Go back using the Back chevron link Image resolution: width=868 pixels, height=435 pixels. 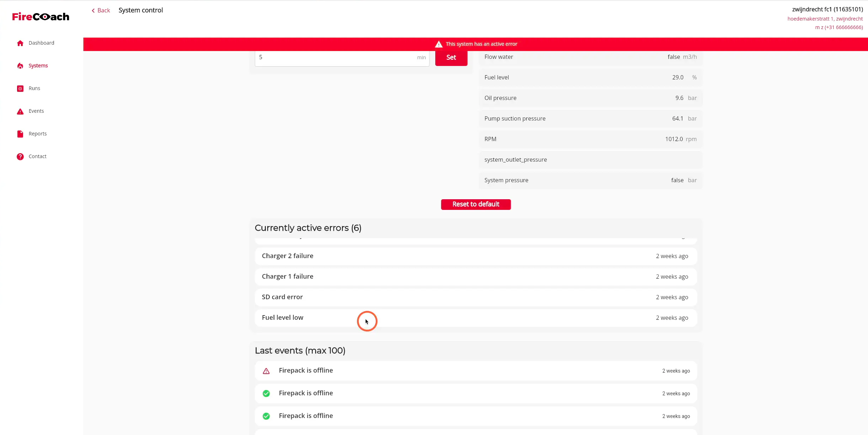point(101,10)
